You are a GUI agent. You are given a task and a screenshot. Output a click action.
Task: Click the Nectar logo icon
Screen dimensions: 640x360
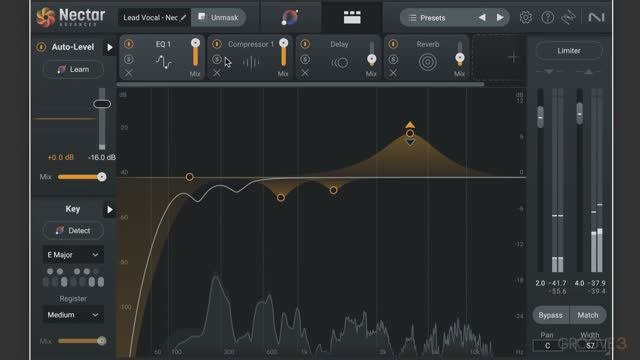45,17
